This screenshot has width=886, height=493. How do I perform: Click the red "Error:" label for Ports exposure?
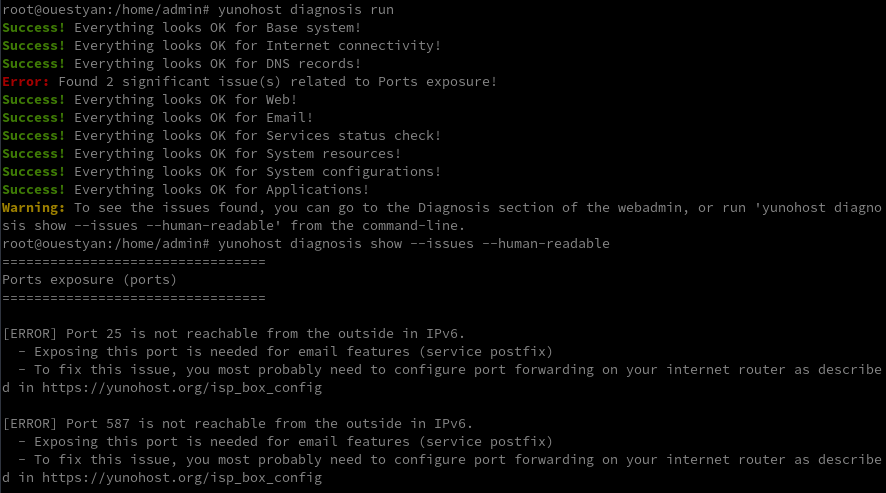pyautogui.click(x=26, y=82)
